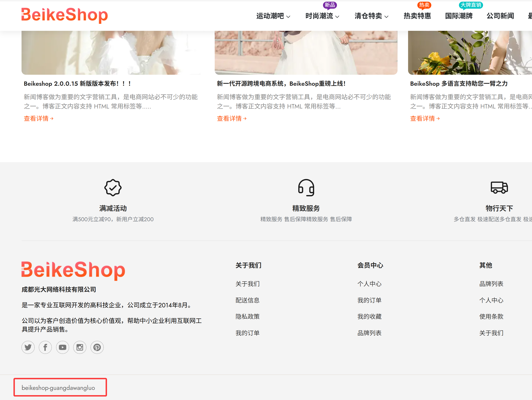Open the YouTube channel icon
Viewport: 532px width, 400px height.
(x=62, y=347)
